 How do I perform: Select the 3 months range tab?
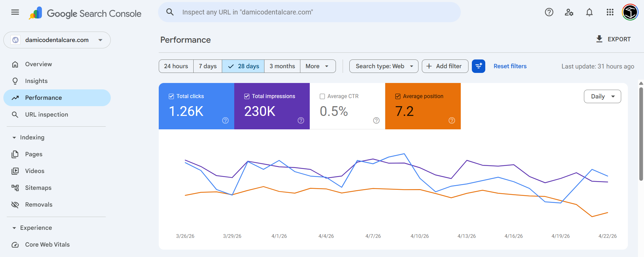pos(282,66)
